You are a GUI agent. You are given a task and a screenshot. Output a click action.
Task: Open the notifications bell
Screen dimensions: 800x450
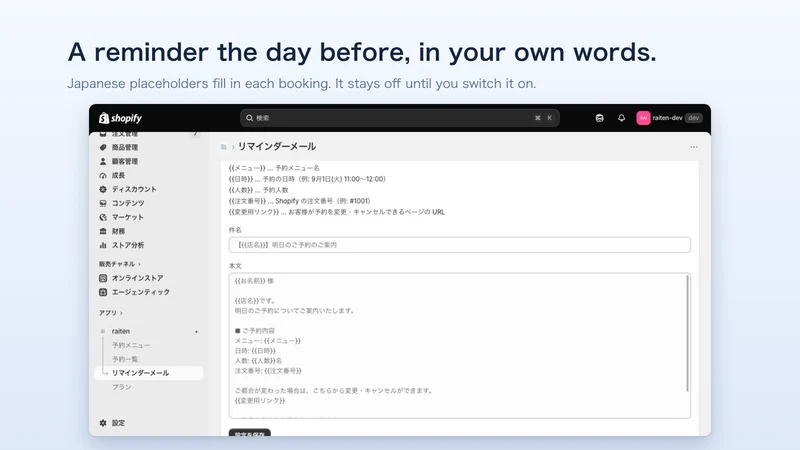click(x=621, y=118)
